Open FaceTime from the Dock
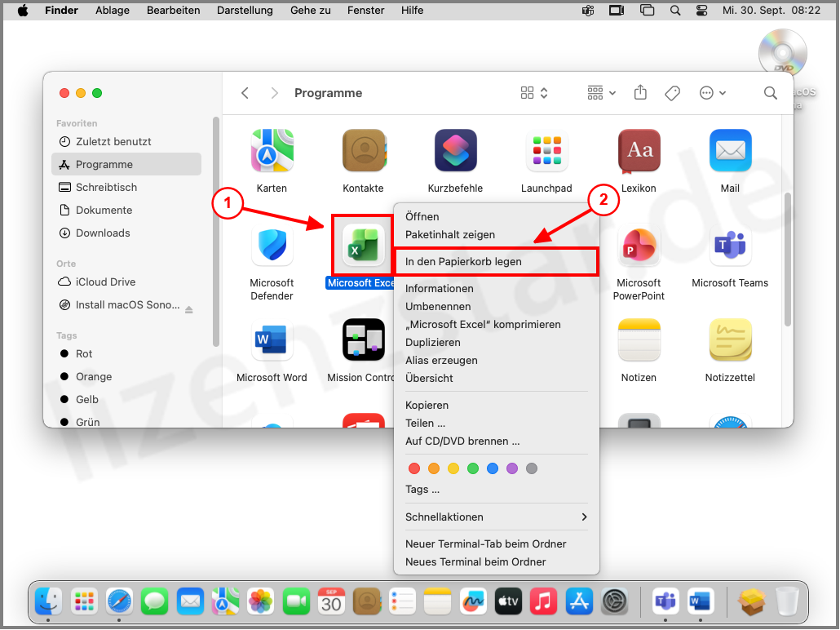 tap(296, 601)
